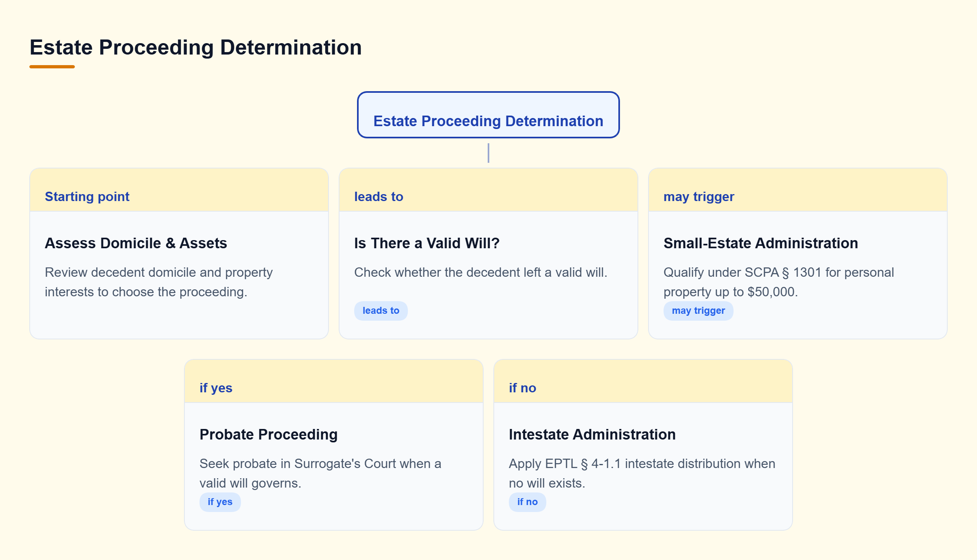The height and width of the screenshot is (560, 977).
Task: Click the 'if yes' blue pill tag
Action: [220, 502]
